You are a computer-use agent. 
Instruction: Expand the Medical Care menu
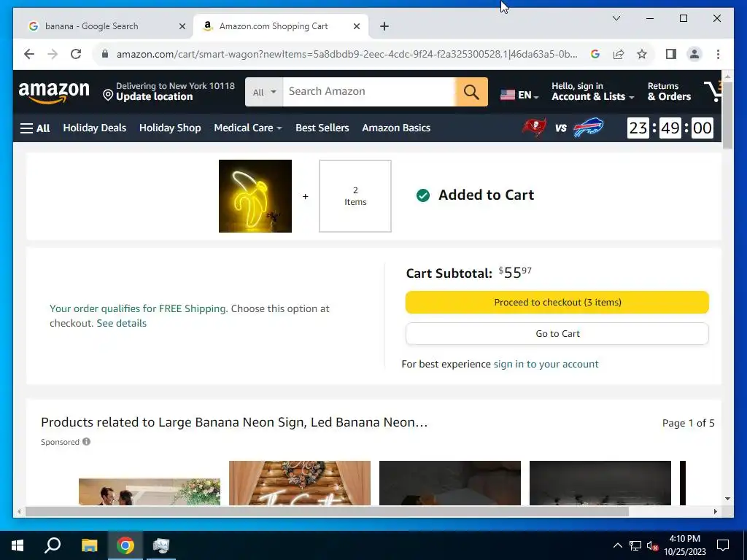tap(248, 128)
